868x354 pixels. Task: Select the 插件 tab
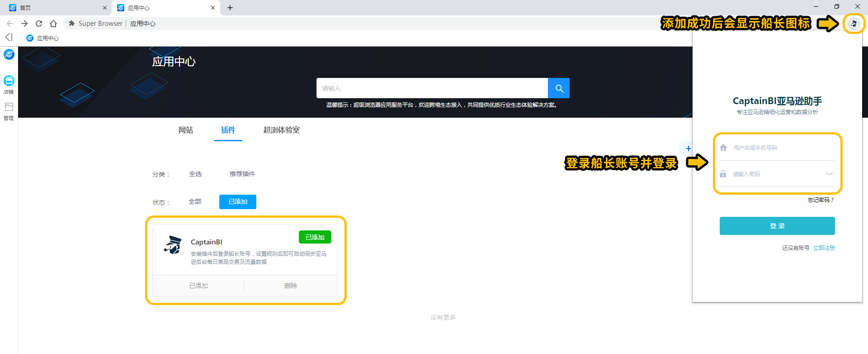[228, 130]
